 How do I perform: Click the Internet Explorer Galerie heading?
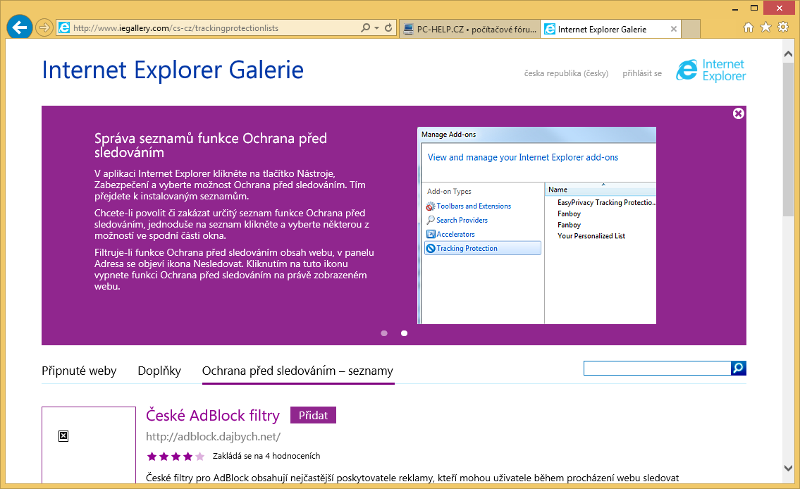(x=172, y=70)
